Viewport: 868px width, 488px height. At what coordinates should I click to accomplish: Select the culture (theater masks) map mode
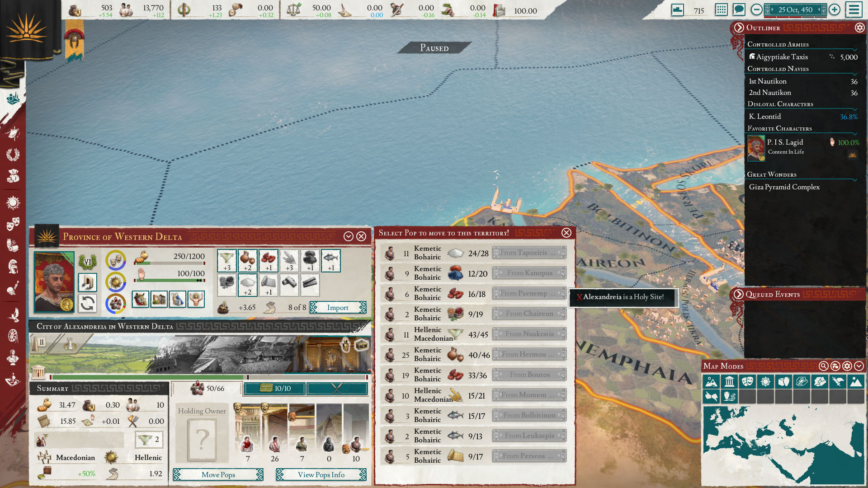[747, 382]
